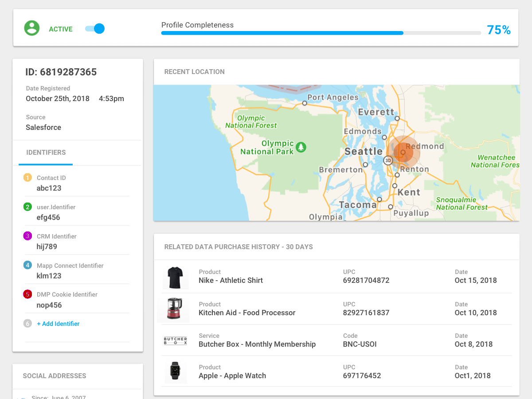
Task: Select the Identifiers tab
Action: 46,153
